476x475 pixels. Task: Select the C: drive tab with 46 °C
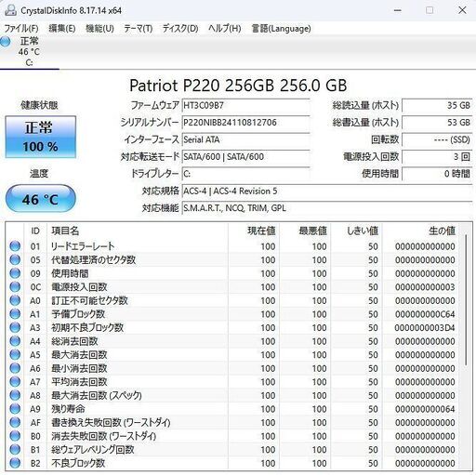coord(29,52)
